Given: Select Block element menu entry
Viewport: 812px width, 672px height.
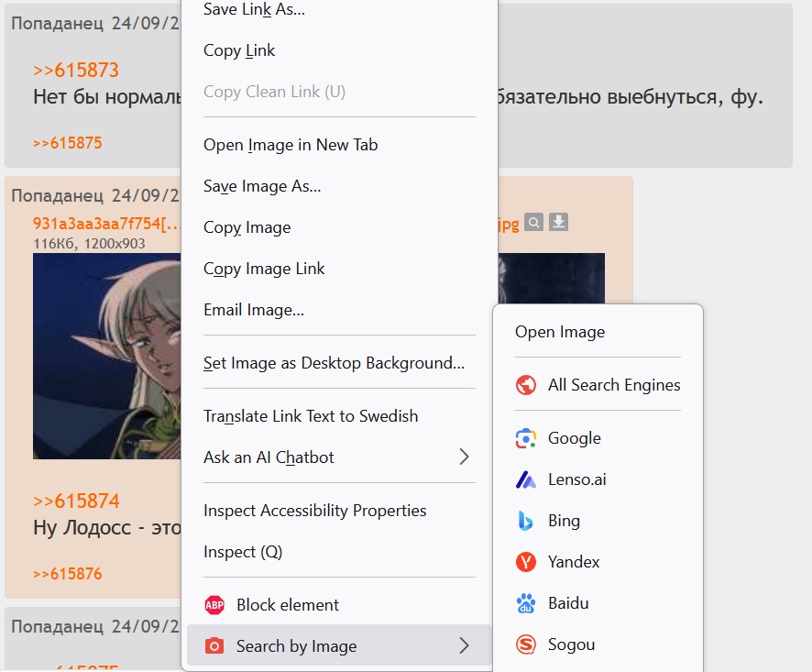Looking at the screenshot, I should (339, 605).
